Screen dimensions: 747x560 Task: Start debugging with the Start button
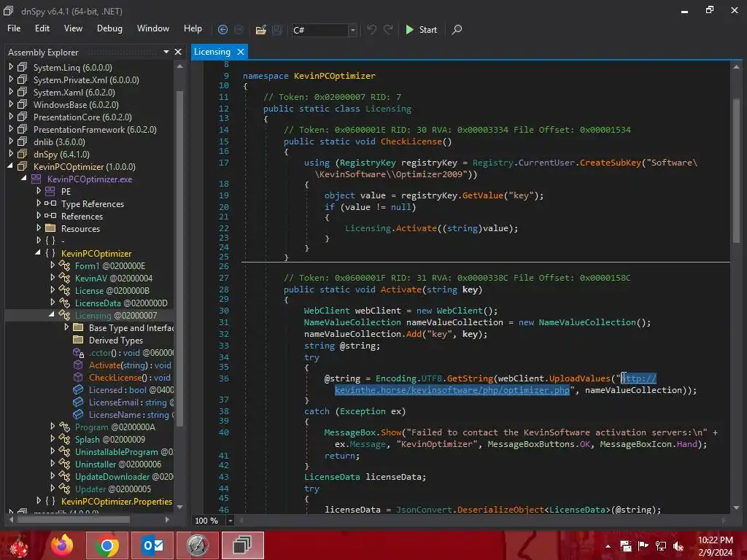421,29
